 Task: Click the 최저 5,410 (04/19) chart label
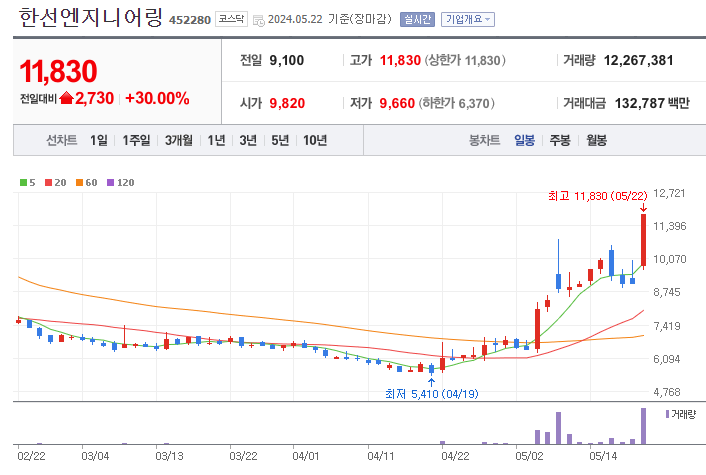pyautogui.click(x=432, y=394)
